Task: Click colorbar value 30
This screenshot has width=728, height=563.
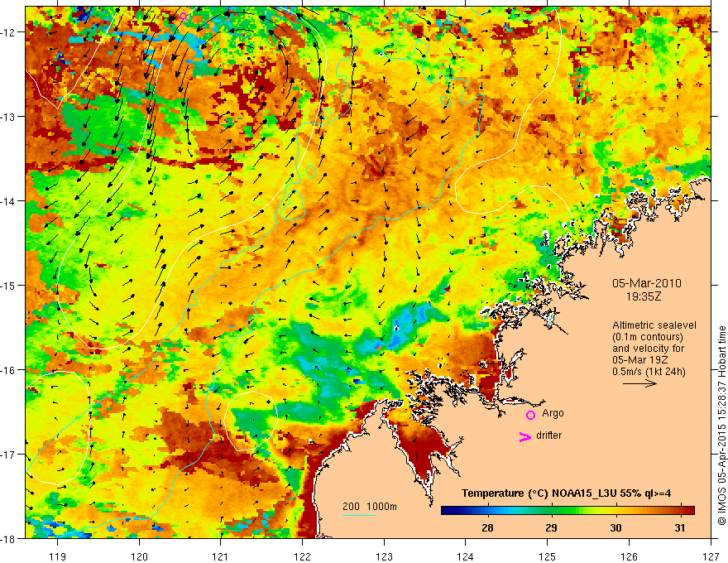Action: (x=615, y=527)
